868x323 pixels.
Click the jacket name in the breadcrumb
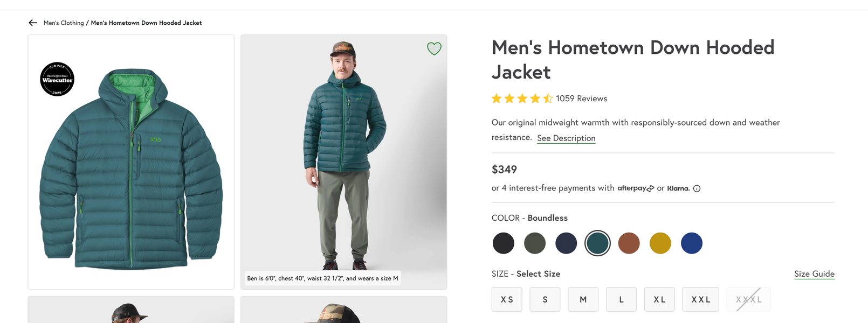point(146,23)
